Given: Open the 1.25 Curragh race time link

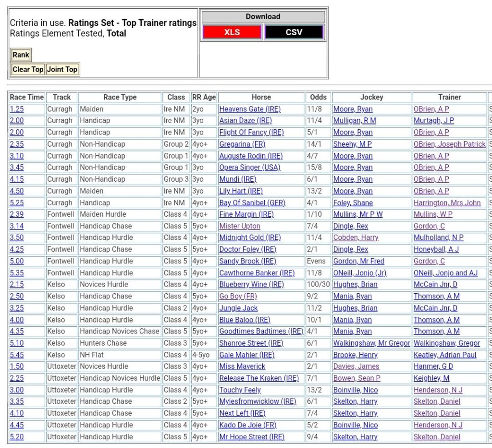Looking at the screenshot, I should (17, 109).
